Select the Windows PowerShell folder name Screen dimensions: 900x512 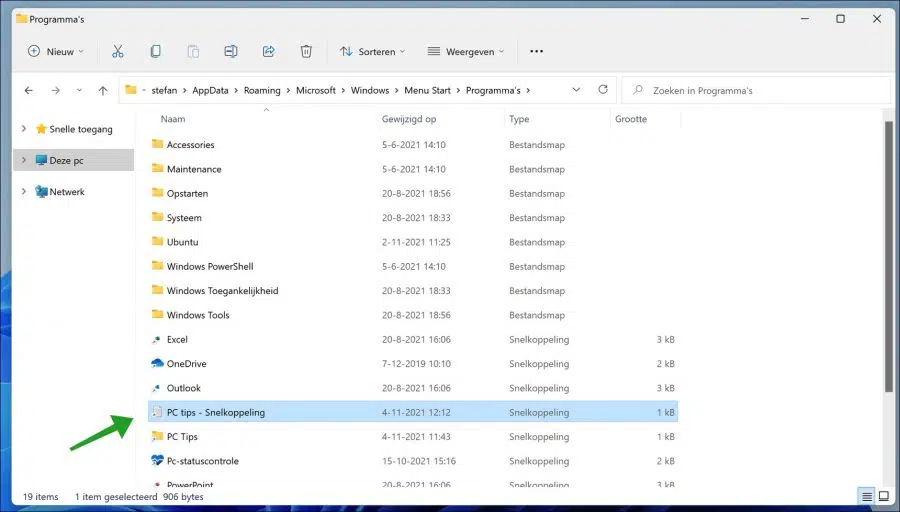coord(210,266)
